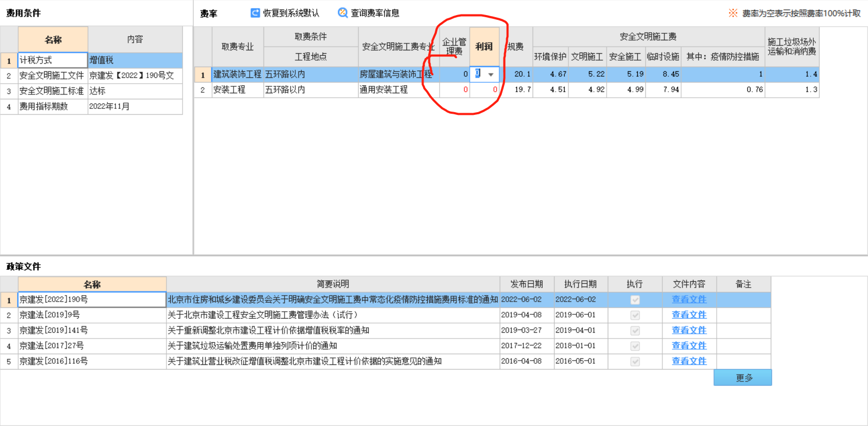Screen dimensions: 868x426
Task: Click the 施工垃圾场外运输 value 1.4
Action: pos(792,74)
